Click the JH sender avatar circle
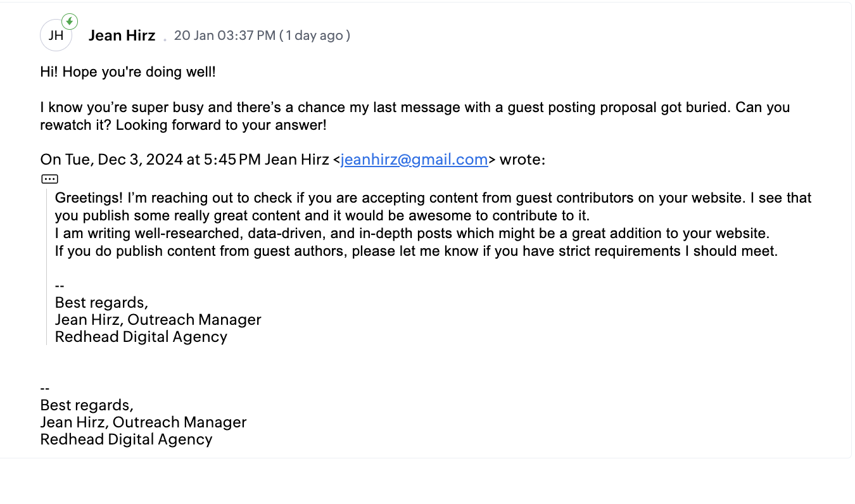 [56, 35]
